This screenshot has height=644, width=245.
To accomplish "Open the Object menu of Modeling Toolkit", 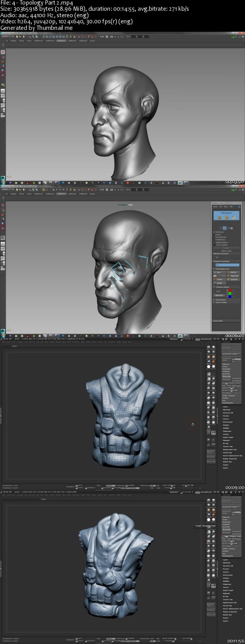I will pyautogui.click(x=226, y=207).
